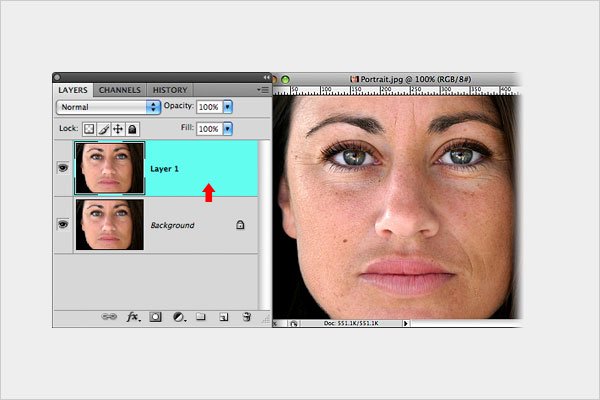Image resolution: width=600 pixels, height=400 pixels.
Task: Create new fill or adjustment layer
Action: pyautogui.click(x=179, y=317)
